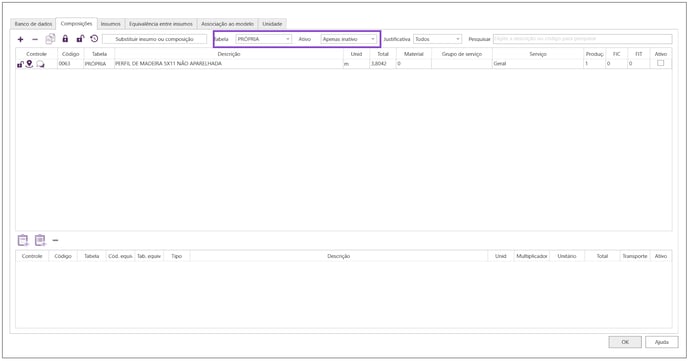Click the duplicate composition icon
The height and width of the screenshot is (361, 688).
click(50, 39)
